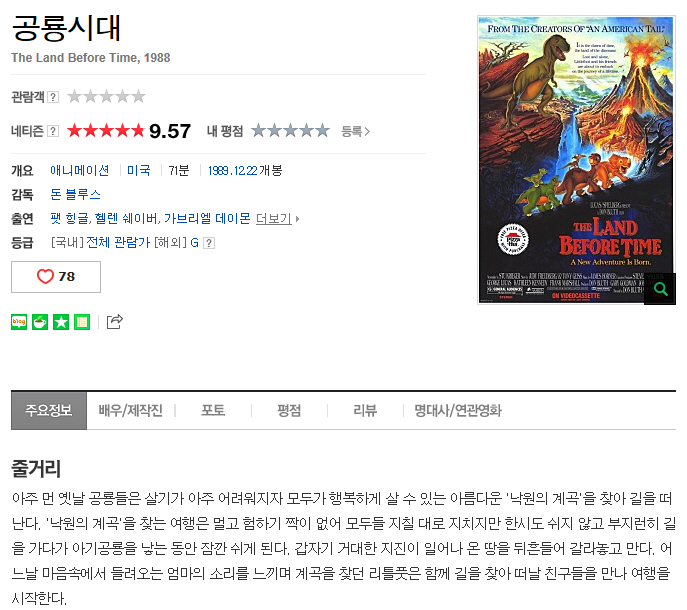Switch to the 배우/제작진 tab
This screenshot has width=687, height=610.
[x=131, y=411]
